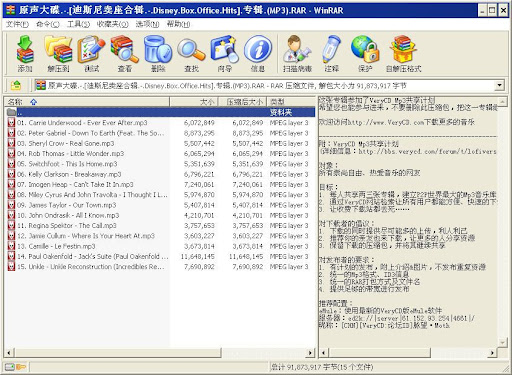
Task: Sort by the 压缩后大小 column header
Action: coord(242,102)
